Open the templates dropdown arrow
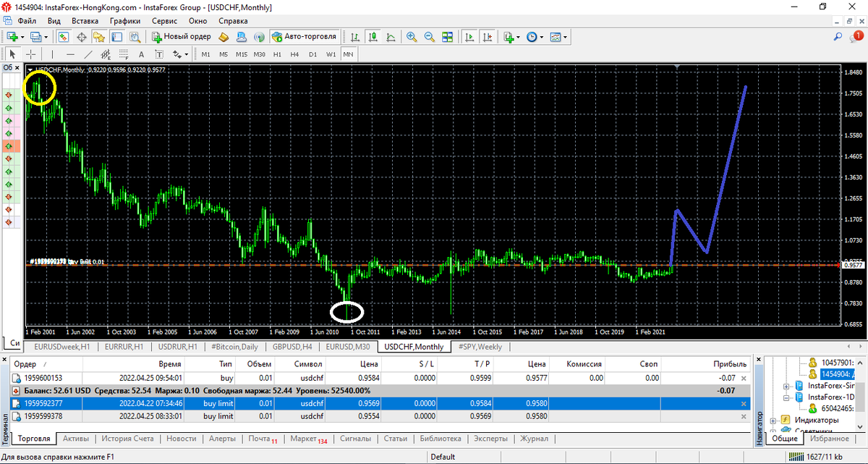Image resolution: width=868 pixels, height=464 pixels. point(565,36)
